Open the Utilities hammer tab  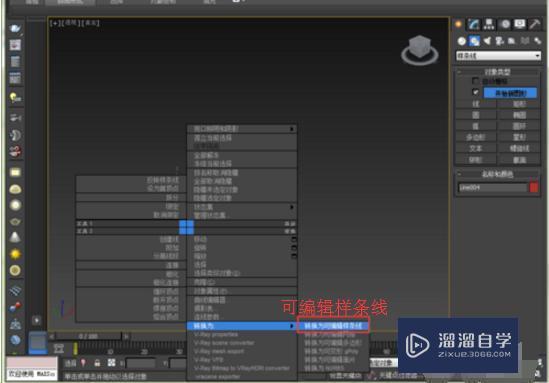point(535,24)
